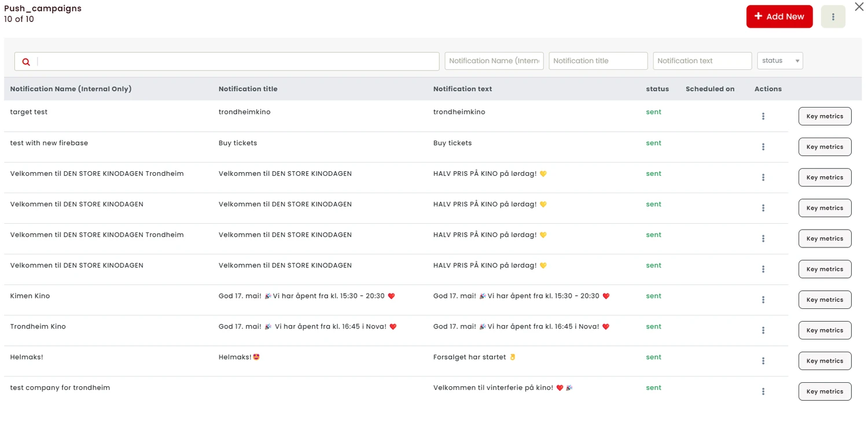Viewport: 868px width, 421px height.
Task: View Key metrics for Helmaks!
Action: point(825,361)
